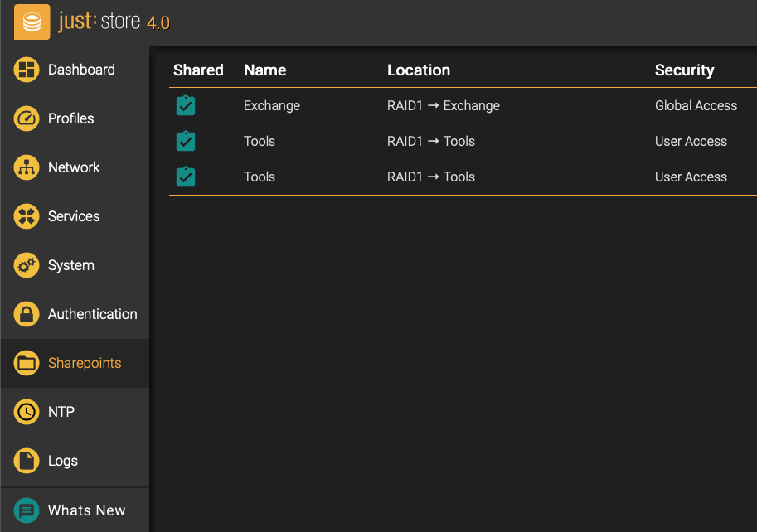Go to the Dashboard menu label
The width and height of the screenshot is (757, 532).
81,70
